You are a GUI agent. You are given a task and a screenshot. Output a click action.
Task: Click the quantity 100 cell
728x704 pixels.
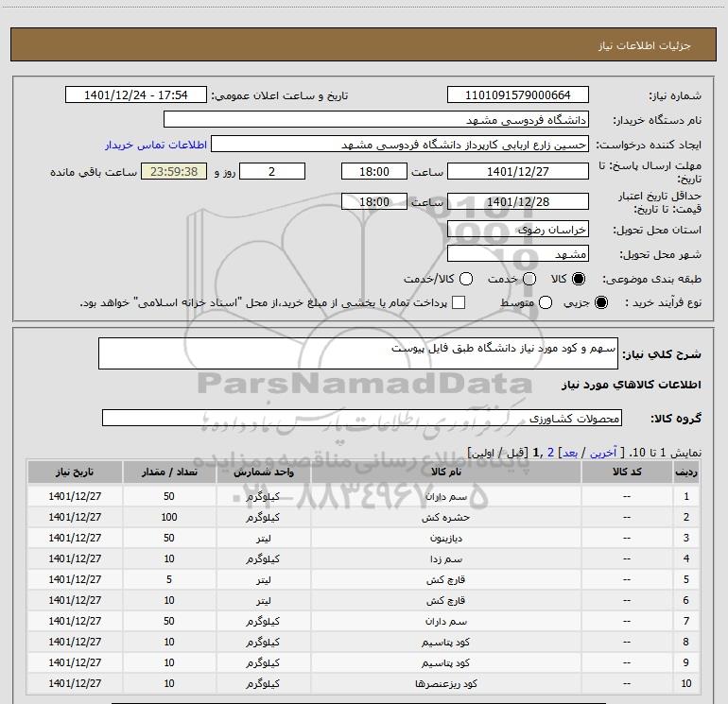(169, 517)
